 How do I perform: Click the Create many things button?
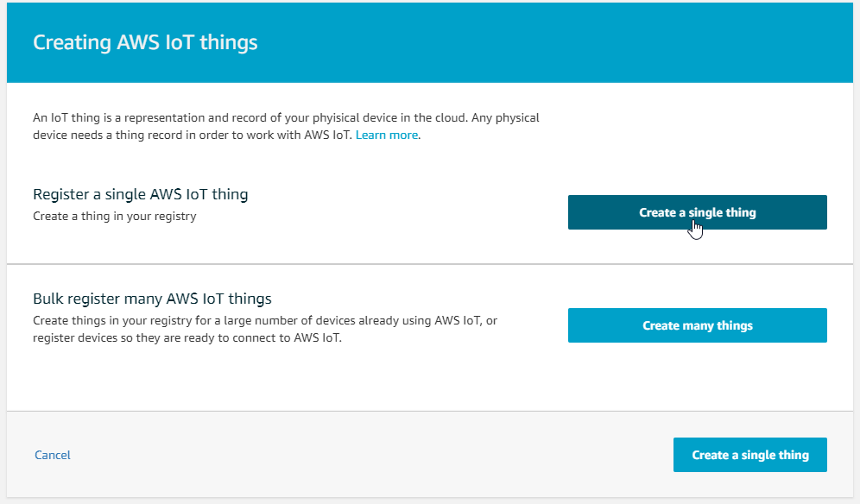(697, 325)
